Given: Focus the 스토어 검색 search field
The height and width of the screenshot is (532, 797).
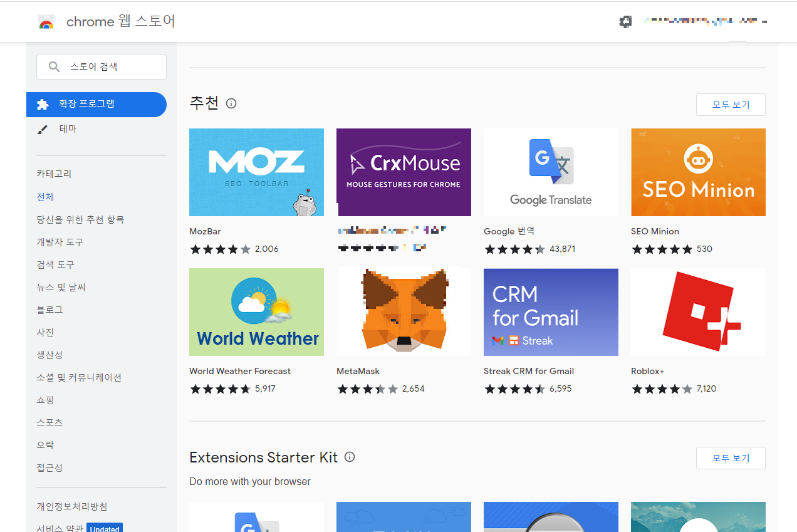Looking at the screenshot, I should click(x=102, y=67).
